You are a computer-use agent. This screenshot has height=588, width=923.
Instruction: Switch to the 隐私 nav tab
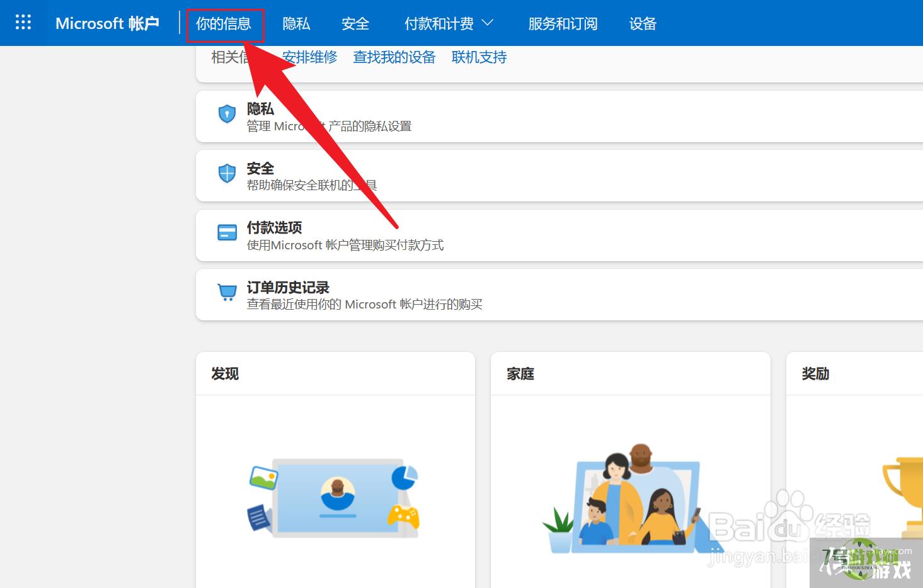pyautogui.click(x=296, y=24)
